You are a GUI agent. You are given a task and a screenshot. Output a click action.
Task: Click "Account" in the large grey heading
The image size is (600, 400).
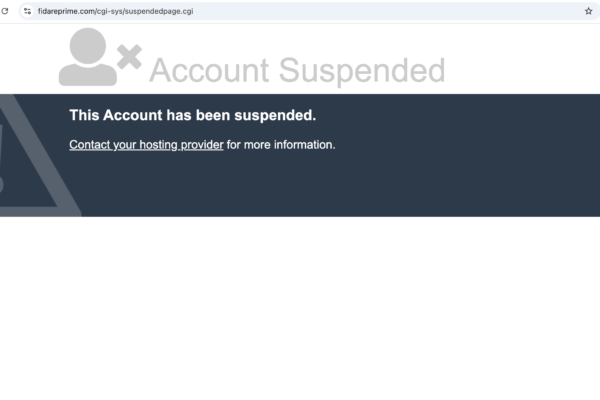click(x=209, y=71)
